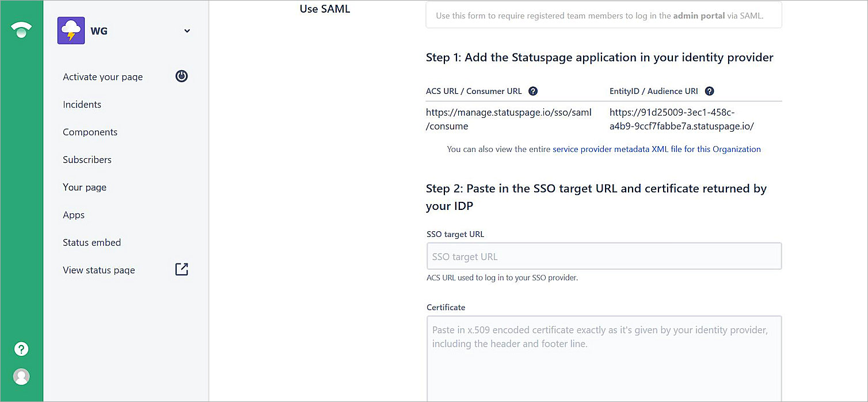Viewport: 868px width, 402px height.
Task: Open the service provider metadata XML file link
Action: [656, 149]
